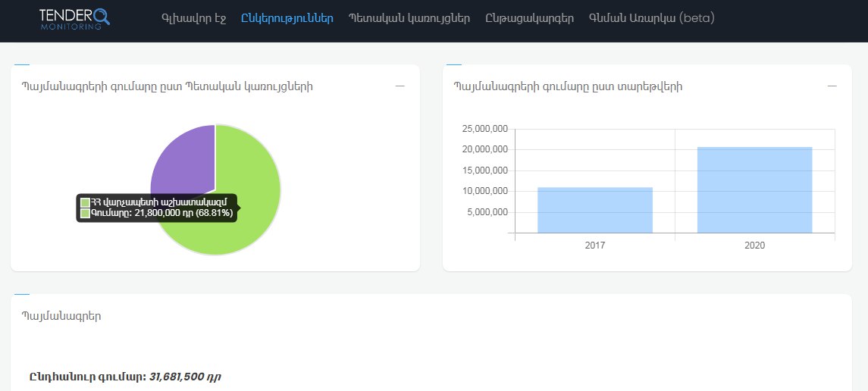Open the Գլխավոր էջ home page

(x=194, y=18)
